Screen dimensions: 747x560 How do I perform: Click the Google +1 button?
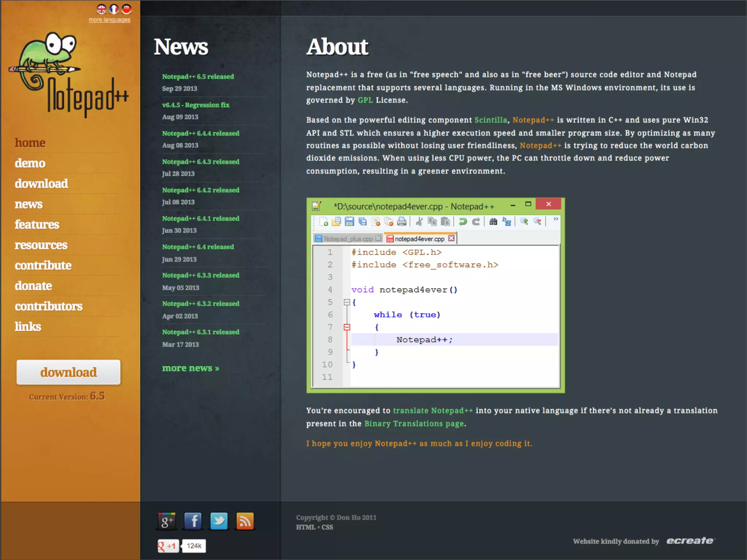point(168,546)
